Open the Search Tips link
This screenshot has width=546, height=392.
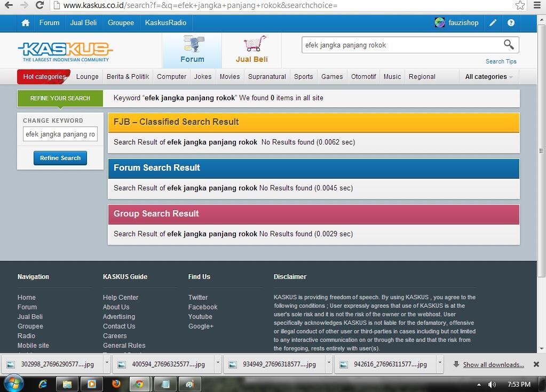click(x=501, y=61)
